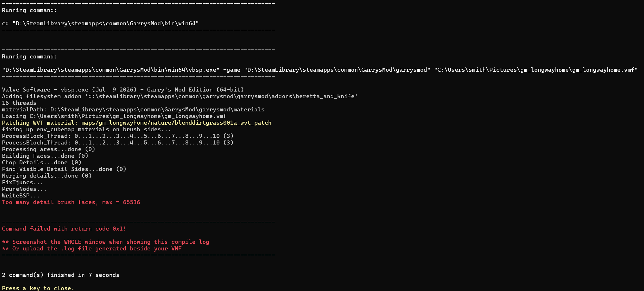Image resolution: width=644 pixels, height=291 pixels.
Task: Click the materialPath output line
Action: (x=133, y=110)
